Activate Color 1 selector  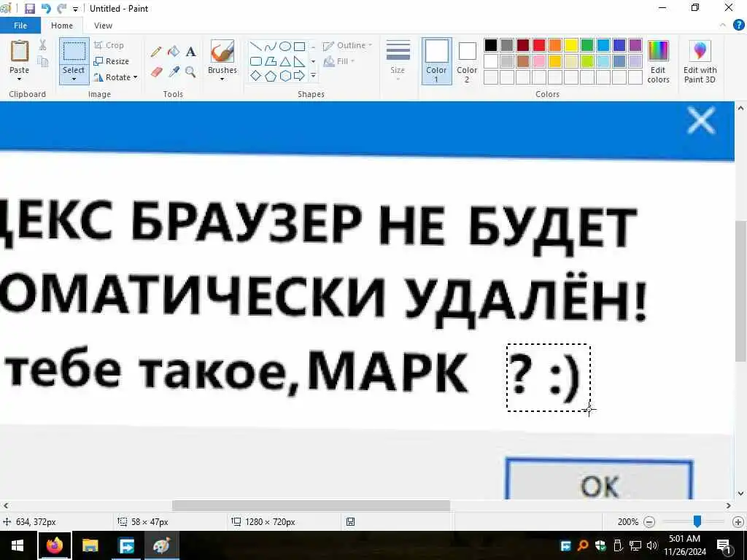pos(436,61)
